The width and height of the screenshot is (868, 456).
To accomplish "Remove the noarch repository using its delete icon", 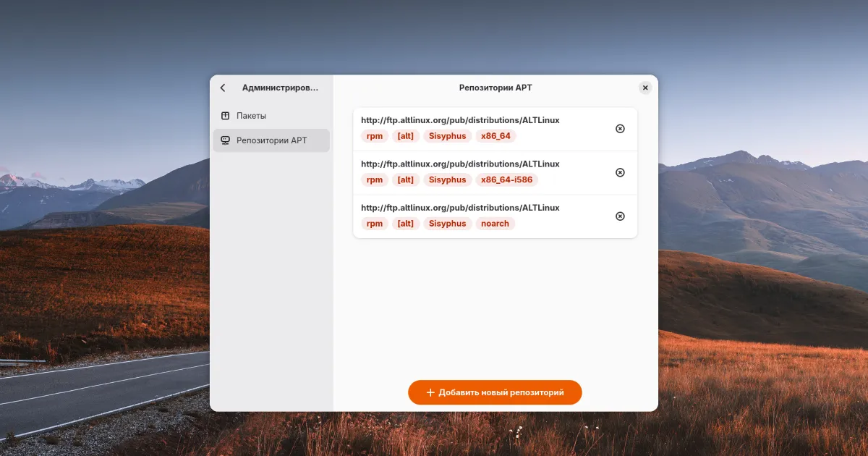I will [620, 216].
